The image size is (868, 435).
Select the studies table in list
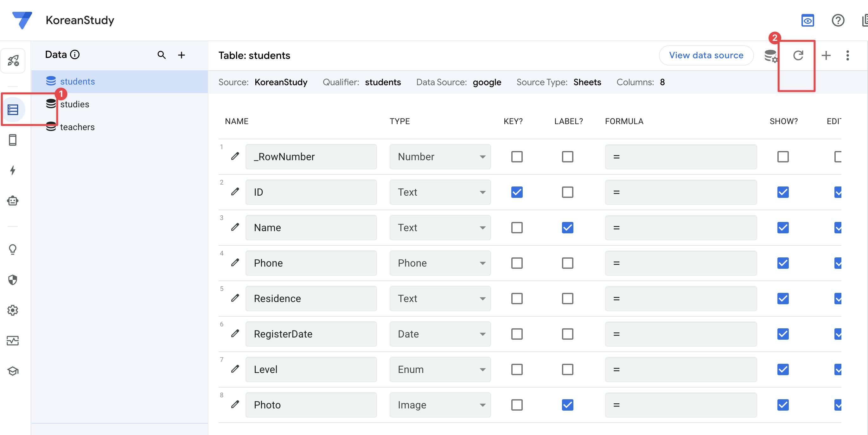[x=74, y=104]
